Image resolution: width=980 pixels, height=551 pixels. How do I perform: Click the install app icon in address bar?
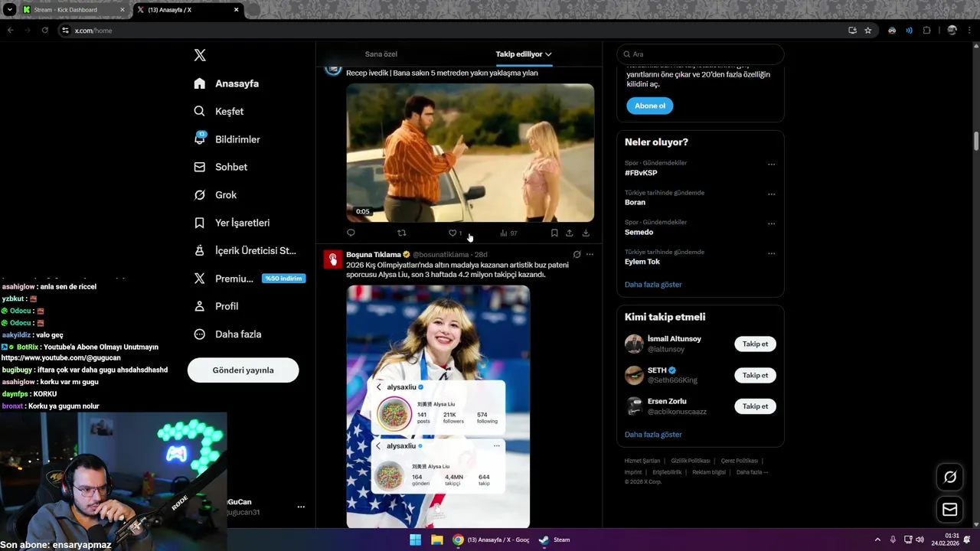[852, 31]
